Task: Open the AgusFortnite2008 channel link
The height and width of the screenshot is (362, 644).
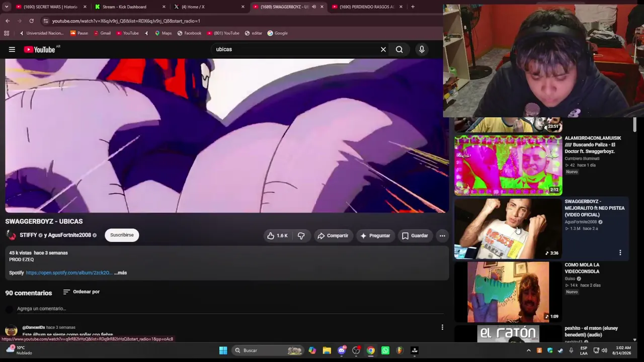Action: click(69, 235)
